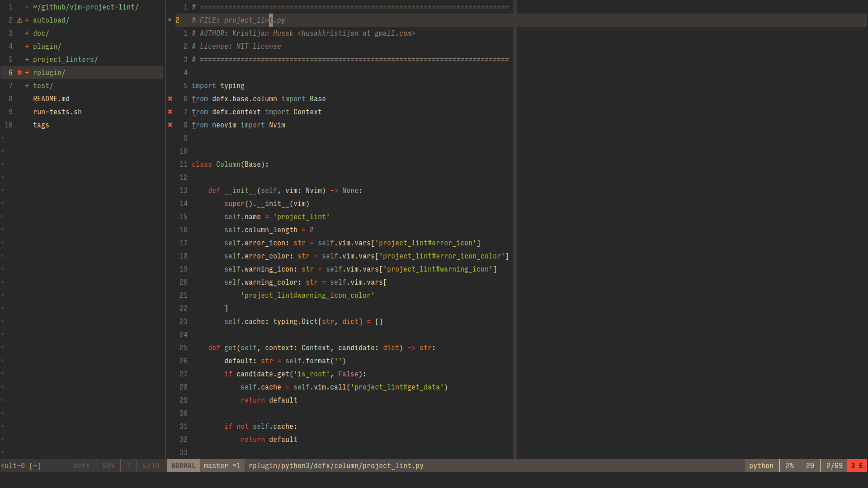Click the error sign on neovim import line
This screenshot has width=868, height=488.
[x=170, y=125]
